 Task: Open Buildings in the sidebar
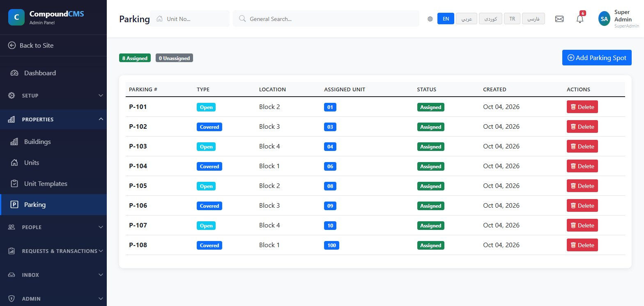point(53,142)
